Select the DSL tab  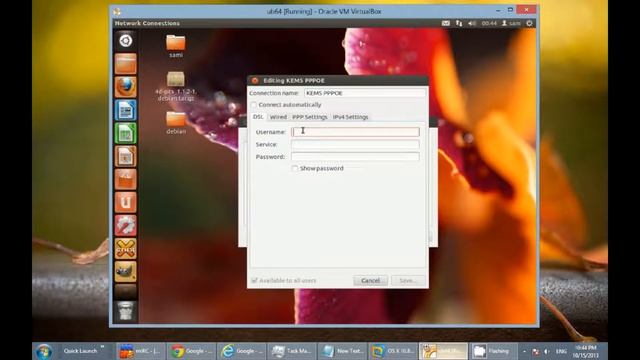click(258, 117)
